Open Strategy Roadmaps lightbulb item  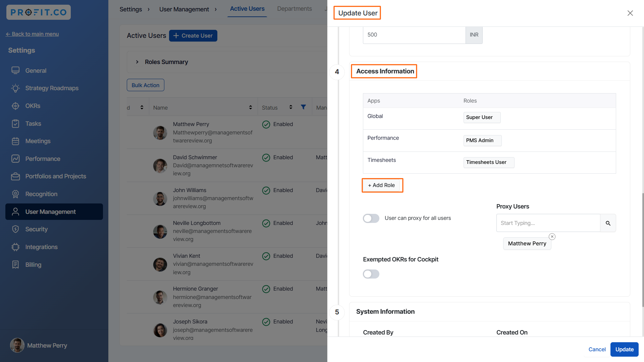pyautogui.click(x=15, y=88)
